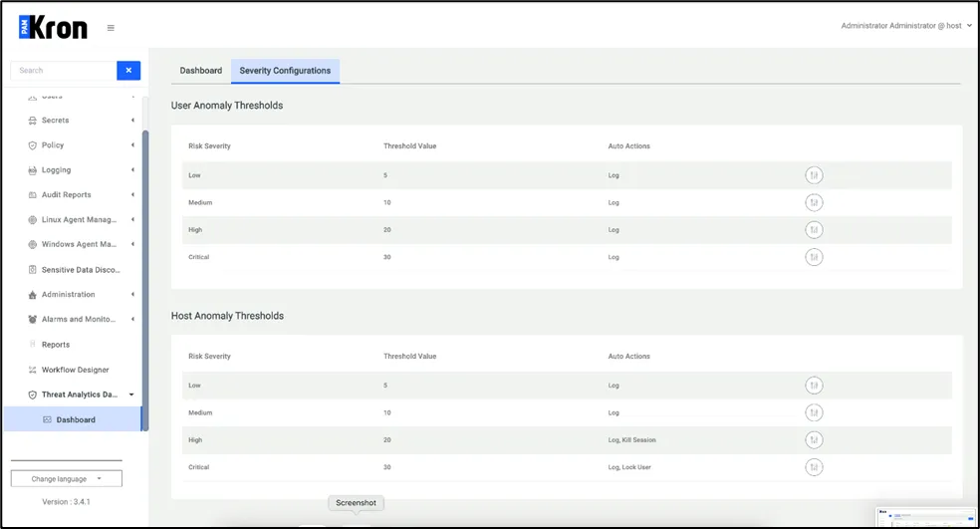This screenshot has width=980, height=529.
Task: Click 'Log, Kill Session' auto action text
Action: point(631,440)
